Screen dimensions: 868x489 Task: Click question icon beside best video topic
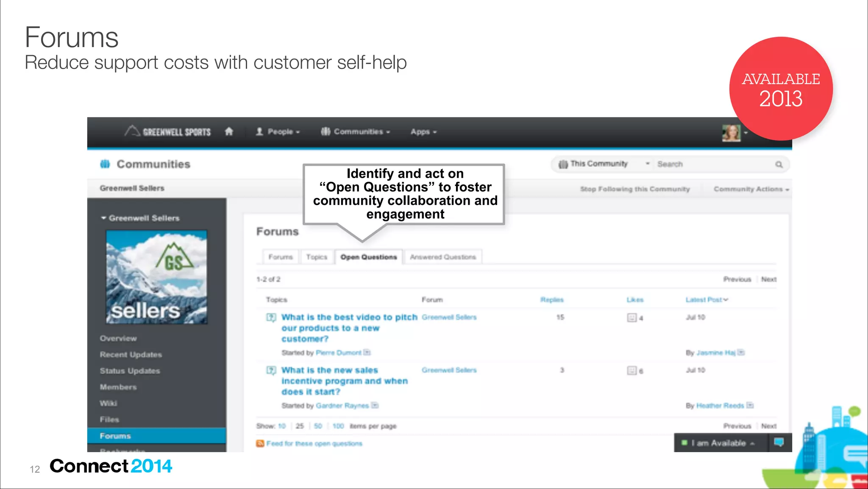coord(271,317)
